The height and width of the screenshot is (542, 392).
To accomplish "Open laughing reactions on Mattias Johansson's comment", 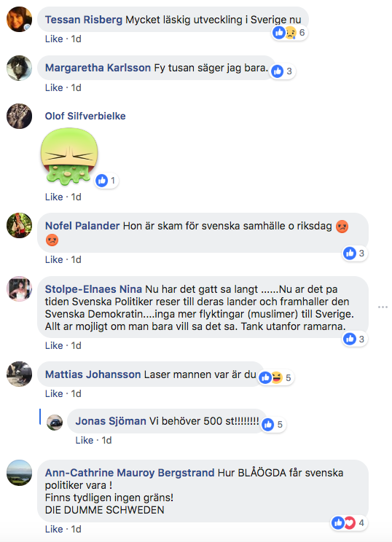I will pos(277,378).
